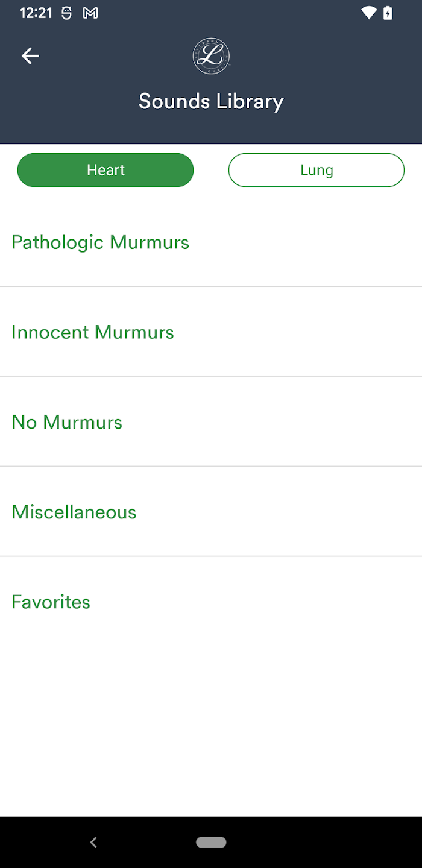422x868 pixels.
Task: Tap the Littmann logo emblem
Action: coord(211,57)
